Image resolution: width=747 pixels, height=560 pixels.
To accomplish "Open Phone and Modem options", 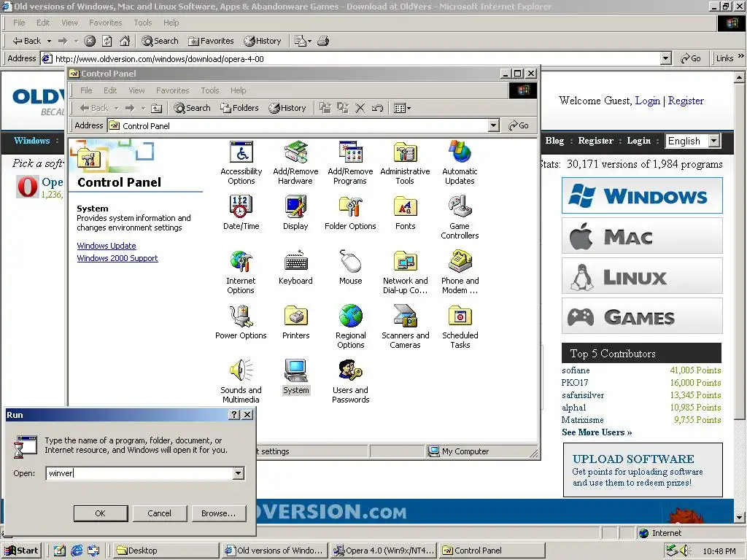I will 460,273.
